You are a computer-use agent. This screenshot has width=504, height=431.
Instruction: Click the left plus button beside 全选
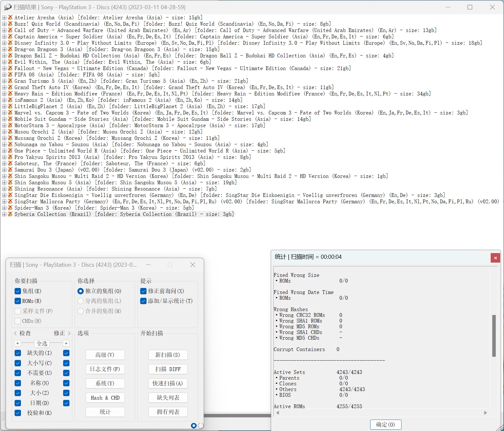coord(18,343)
